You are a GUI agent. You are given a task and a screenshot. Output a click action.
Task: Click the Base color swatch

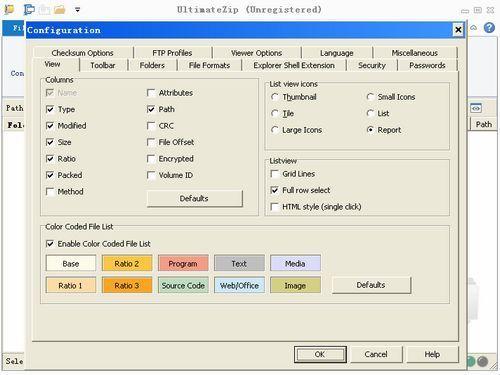pos(71,263)
